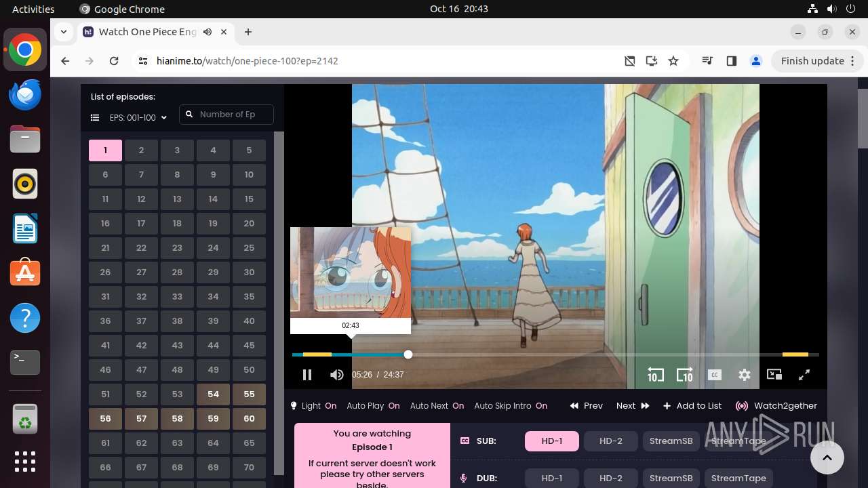Bookmark this page with star icon
This screenshot has height=488, width=868.
pyautogui.click(x=673, y=61)
